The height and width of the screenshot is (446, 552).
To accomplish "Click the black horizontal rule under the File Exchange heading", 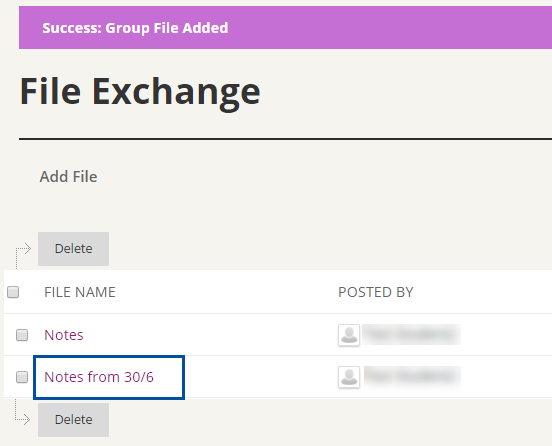I will (x=286, y=139).
